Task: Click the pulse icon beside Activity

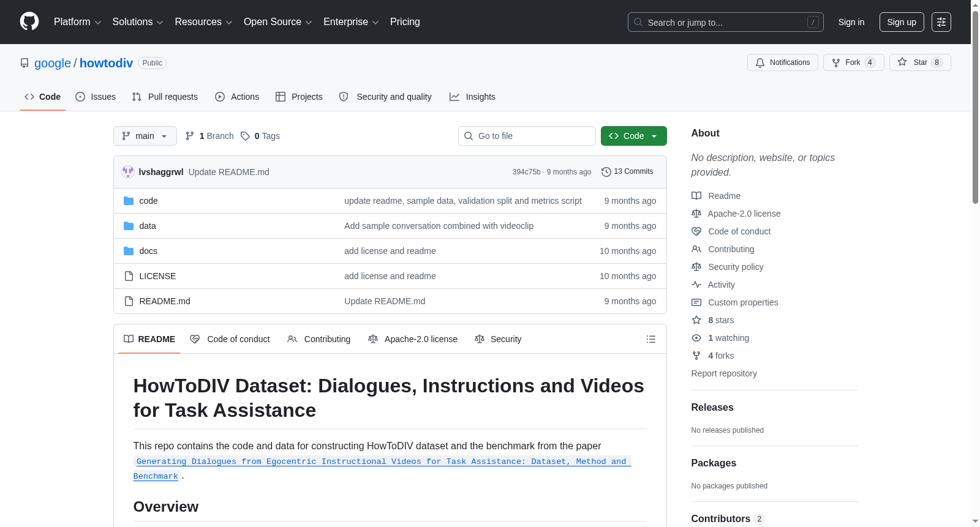Action: tap(696, 285)
